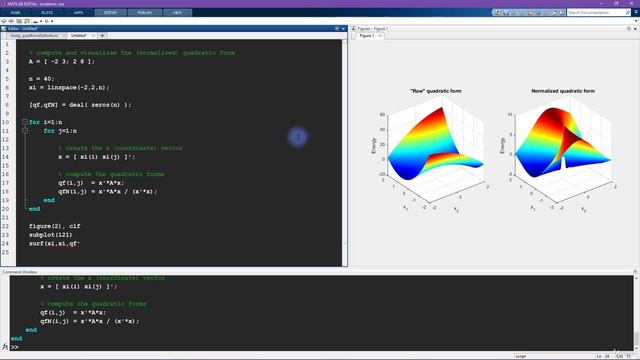The width and height of the screenshot is (640, 360).
Task: Expand the toolstrip minimize arrow
Action: [636, 13]
